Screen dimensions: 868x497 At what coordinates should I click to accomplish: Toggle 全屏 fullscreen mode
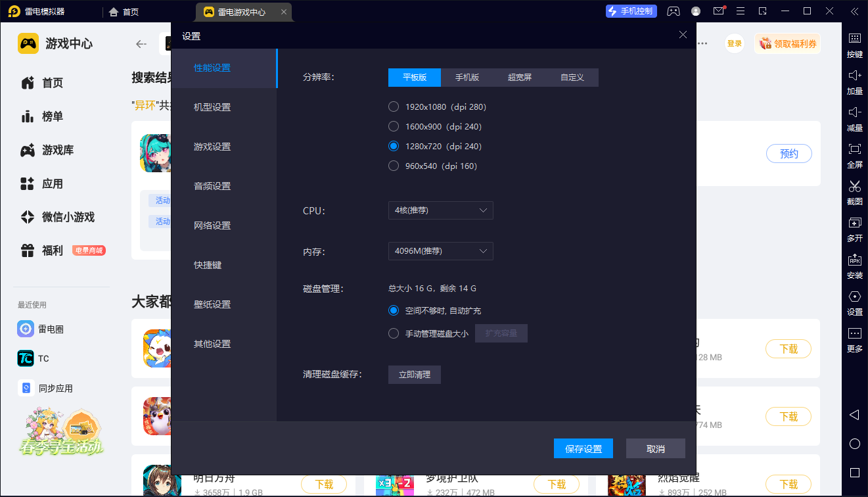click(x=854, y=156)
